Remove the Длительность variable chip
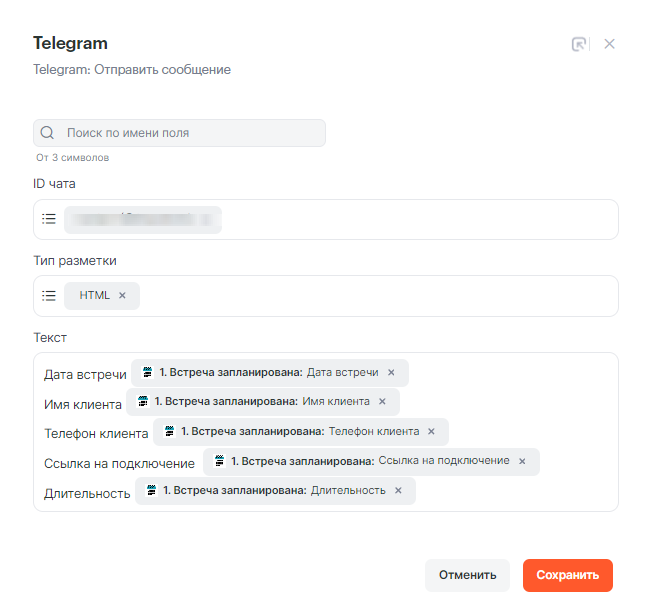Image resolution: width=649 pixels, height=614 pixels. tap(398, 491)
